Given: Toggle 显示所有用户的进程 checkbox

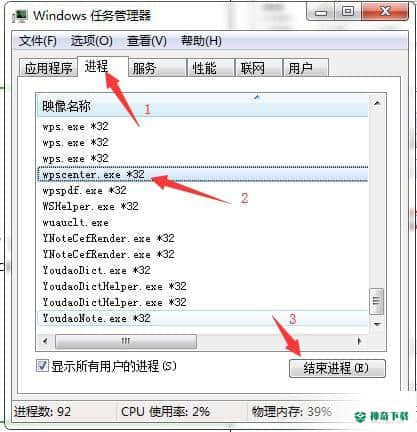Looking at the screenshot, I should [x=42, y=366].
